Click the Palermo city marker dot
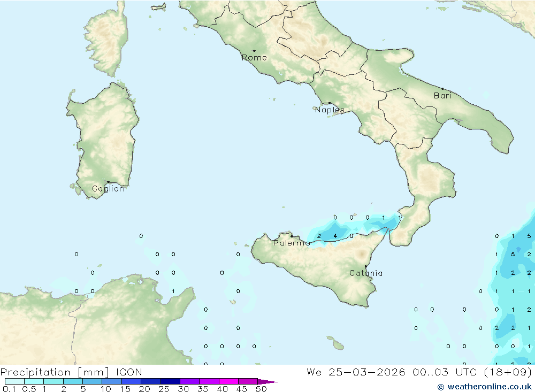This screenshot has width=535, height=392. coord(292,236)
